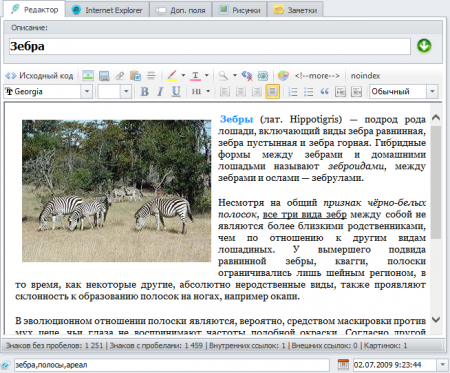
Task: Click the colorful pie chart icon
Action: [x=283, y=76]
